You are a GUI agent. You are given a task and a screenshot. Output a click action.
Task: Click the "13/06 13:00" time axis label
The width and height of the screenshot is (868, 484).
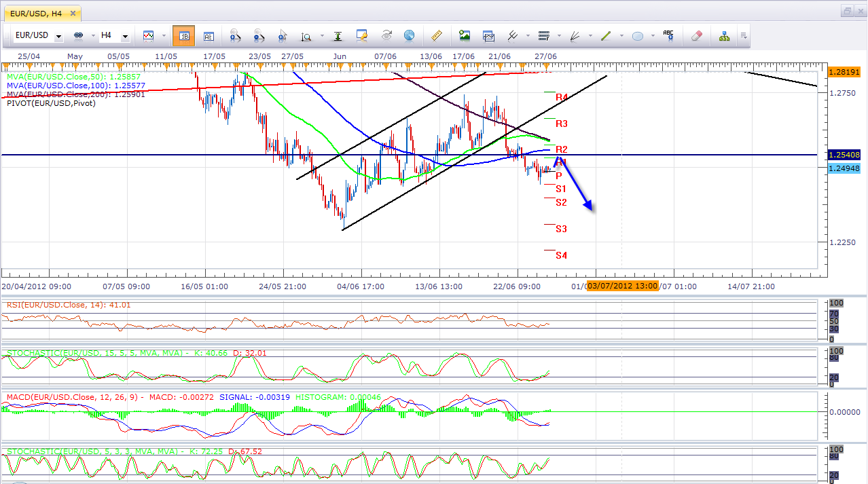[439, 286]
